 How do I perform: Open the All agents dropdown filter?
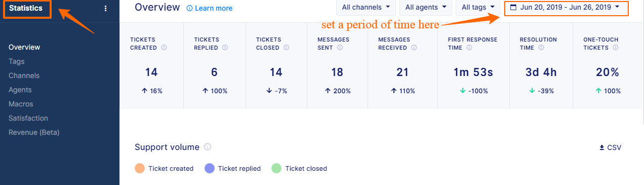coord(426,8)
